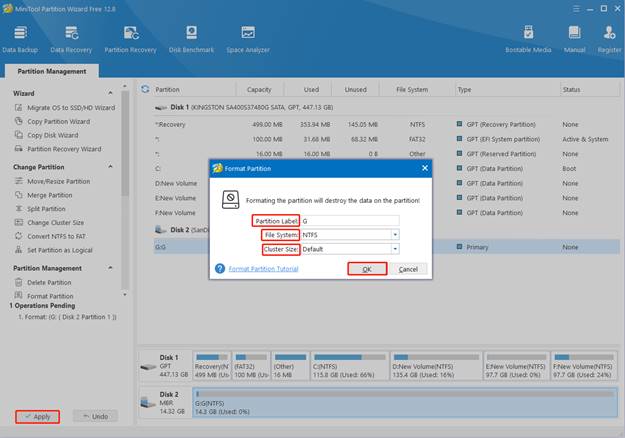Click the Apply button
This screenshot has height=438, width=625.
pyautogui.click(x=36, y=416)
